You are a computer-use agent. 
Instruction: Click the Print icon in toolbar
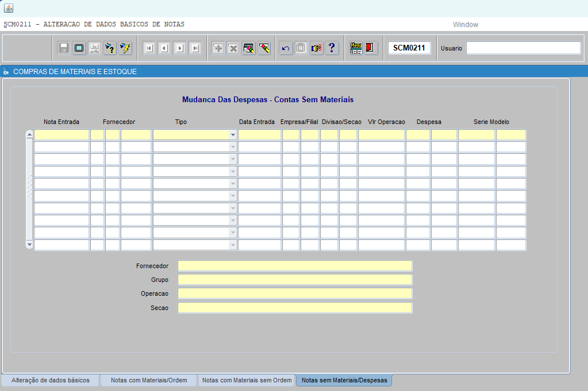point(94,48)
